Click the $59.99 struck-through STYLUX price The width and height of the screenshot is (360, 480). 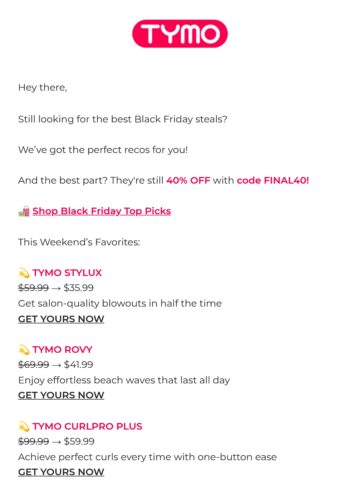pos(33,288)
